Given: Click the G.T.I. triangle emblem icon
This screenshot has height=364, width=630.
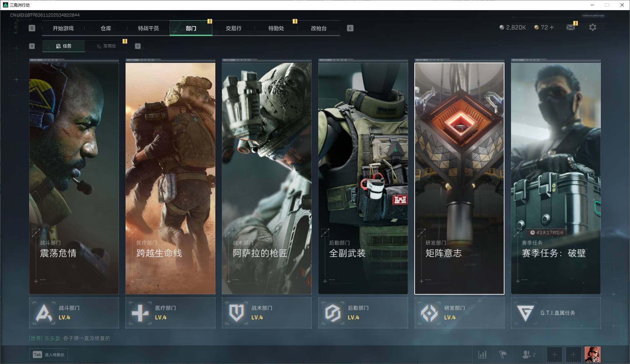Looking at the screenshot, I should [525, 313].
